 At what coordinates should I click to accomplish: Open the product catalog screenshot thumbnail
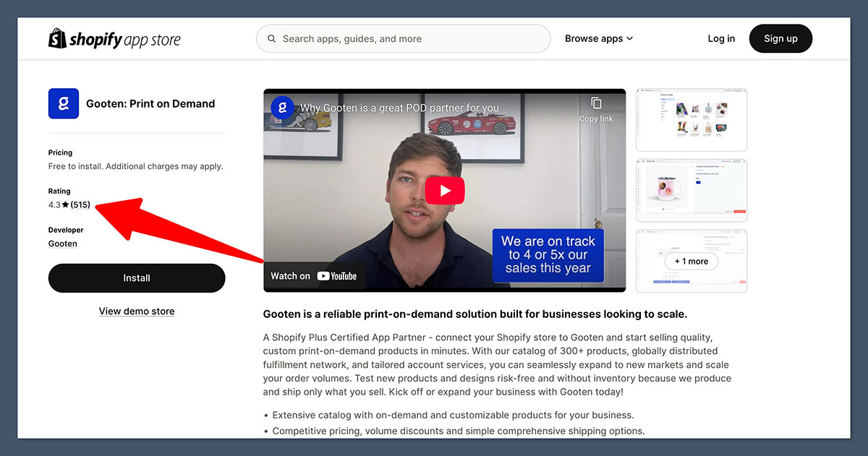pos(692,120)
